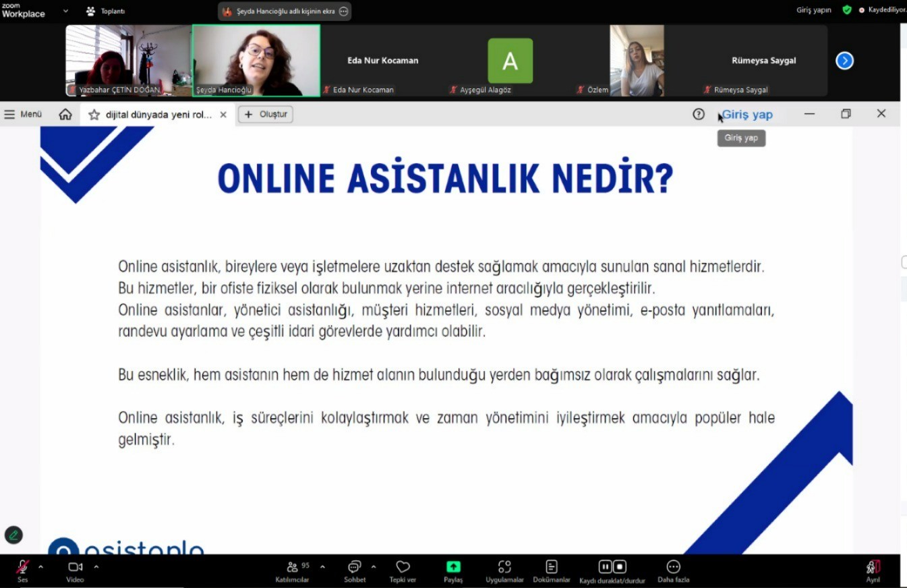Screen dimensions: 907x588
Task: Turn on the camera (Video)
Action: (x=75, y=568)
